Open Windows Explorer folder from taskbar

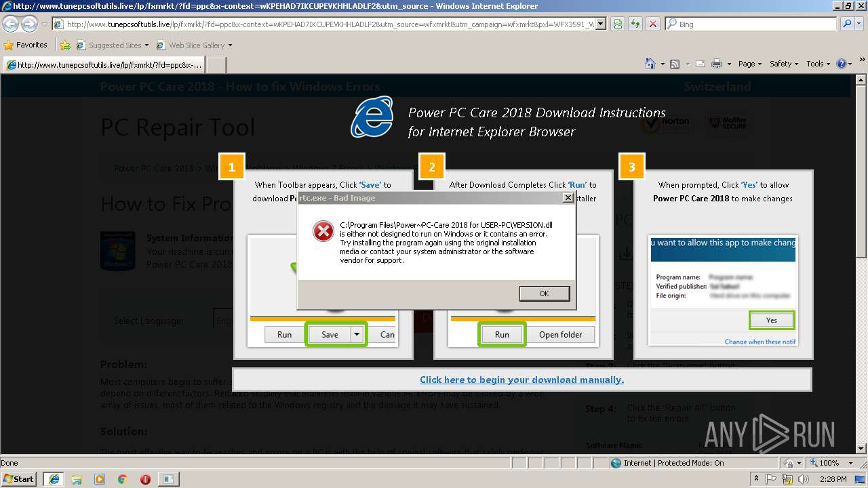point(77,479)
